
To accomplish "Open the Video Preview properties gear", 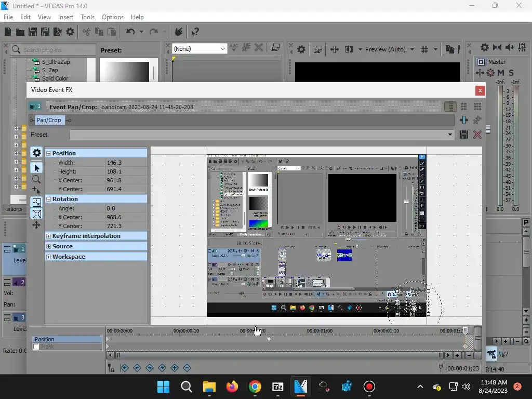I will [301, 49].
